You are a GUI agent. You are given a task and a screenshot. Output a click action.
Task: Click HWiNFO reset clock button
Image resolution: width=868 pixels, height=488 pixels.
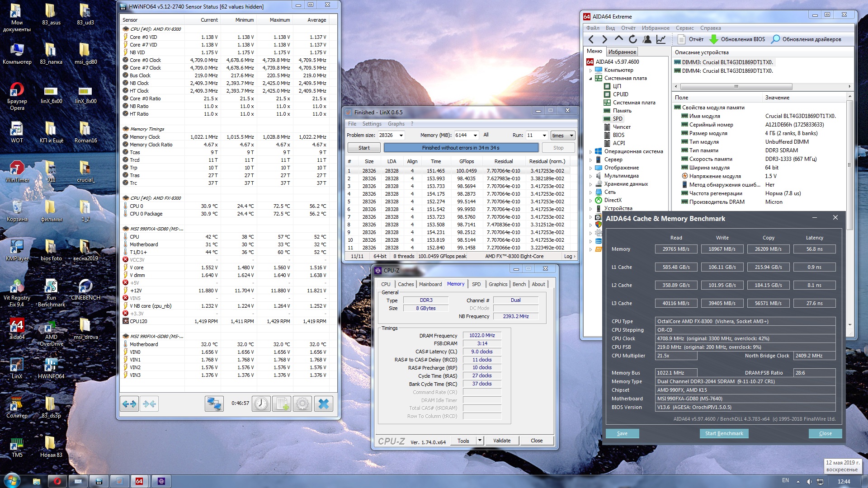pyautogui.click(x=261, y=404)
